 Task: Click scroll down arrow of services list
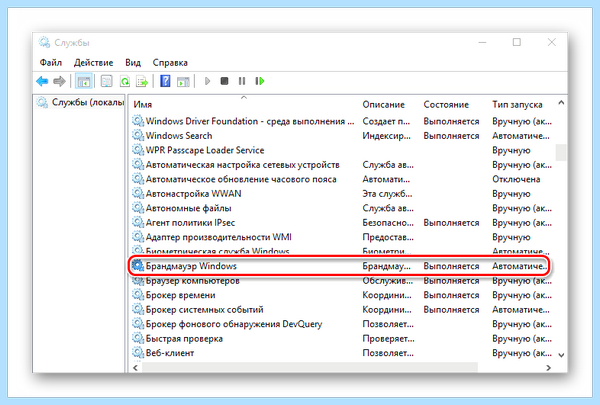pyautogui.click(x=561, y=355)
